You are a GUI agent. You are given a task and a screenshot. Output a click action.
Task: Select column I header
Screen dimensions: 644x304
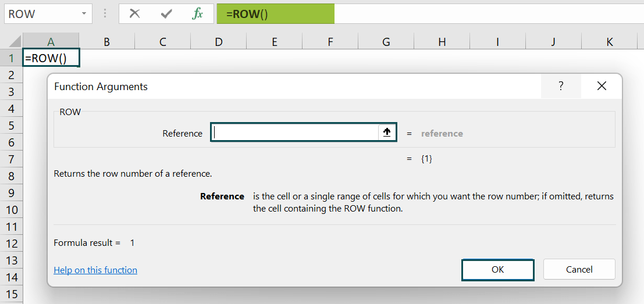point(498,41)
